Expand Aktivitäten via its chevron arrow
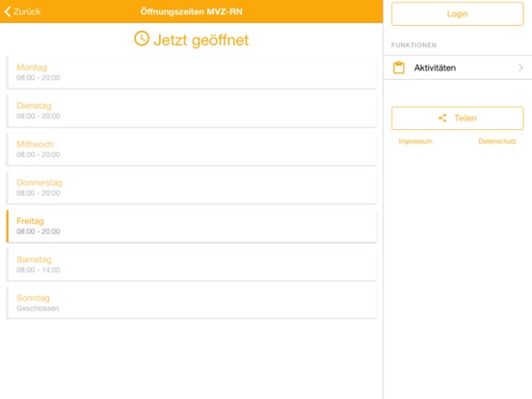Image resolution: width=532 pixels, height=399 pixels. coord(520,67)
